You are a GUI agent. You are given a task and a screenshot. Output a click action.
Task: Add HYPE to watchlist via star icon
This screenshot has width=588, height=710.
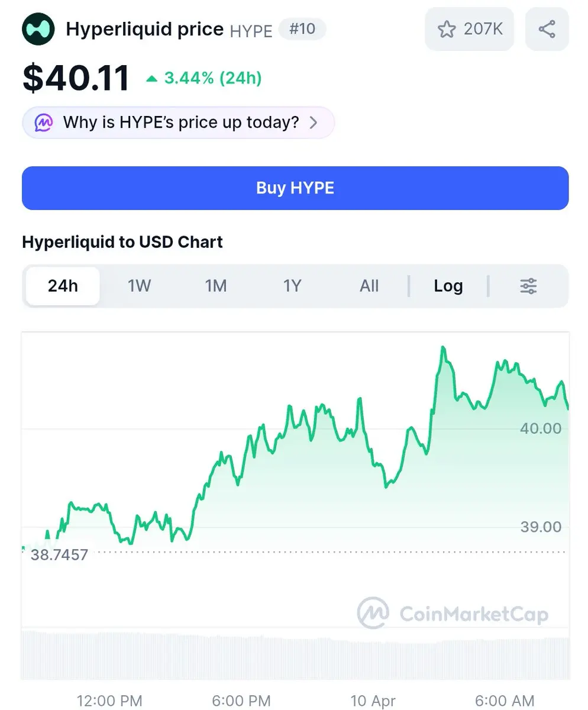point(447,29)
